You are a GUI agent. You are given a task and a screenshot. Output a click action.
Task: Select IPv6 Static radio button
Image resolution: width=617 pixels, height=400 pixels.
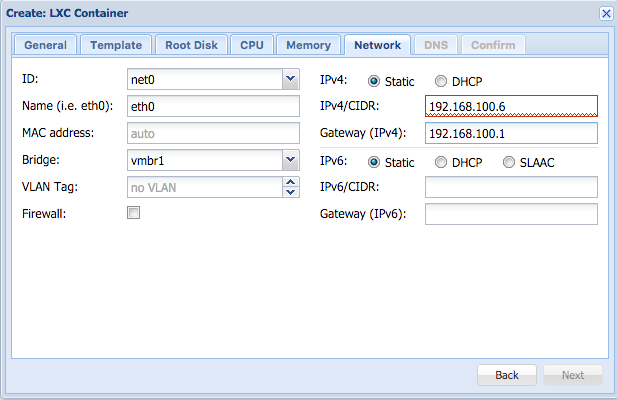pyautogui.click(x=373, y=162)
